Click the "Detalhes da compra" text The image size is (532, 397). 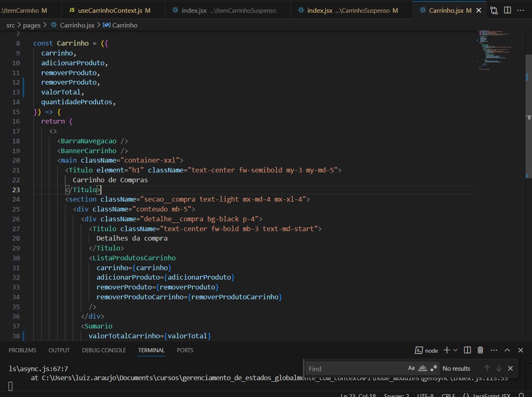coord(132,238)
